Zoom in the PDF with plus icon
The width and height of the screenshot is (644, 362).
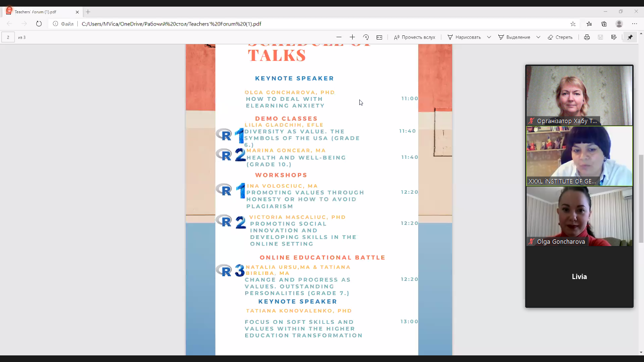(352, 37)
